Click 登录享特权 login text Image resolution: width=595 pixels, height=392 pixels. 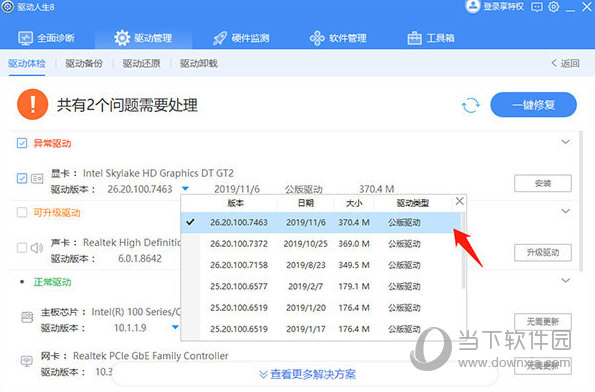pos(503,6)
